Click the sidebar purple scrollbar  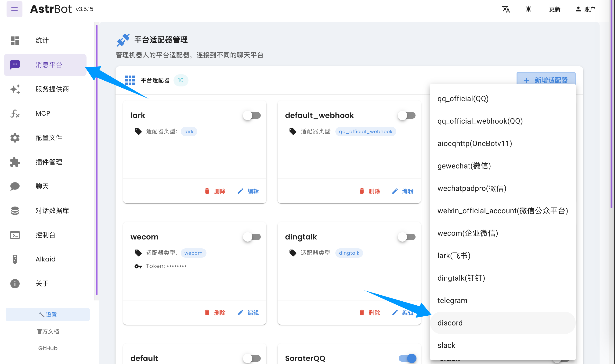tap(97, 160)
